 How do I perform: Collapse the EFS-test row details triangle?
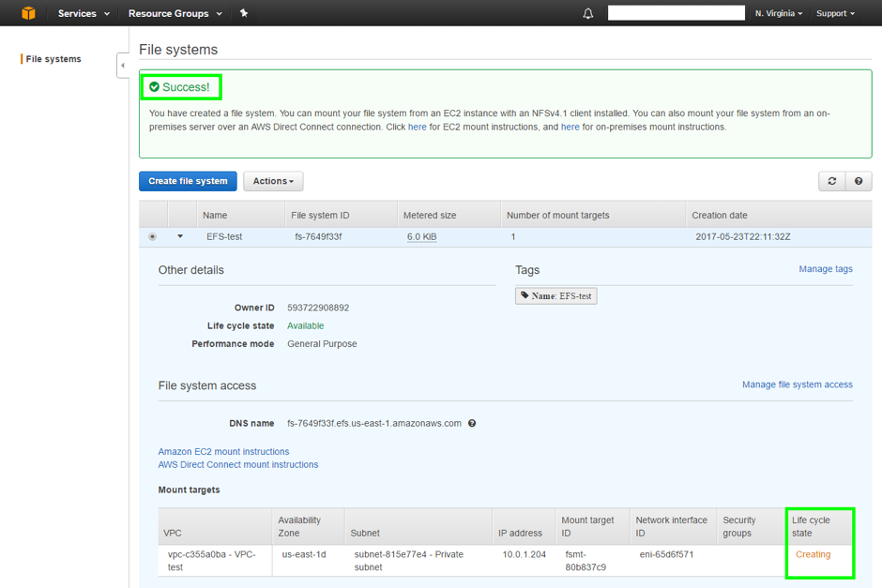180,236
